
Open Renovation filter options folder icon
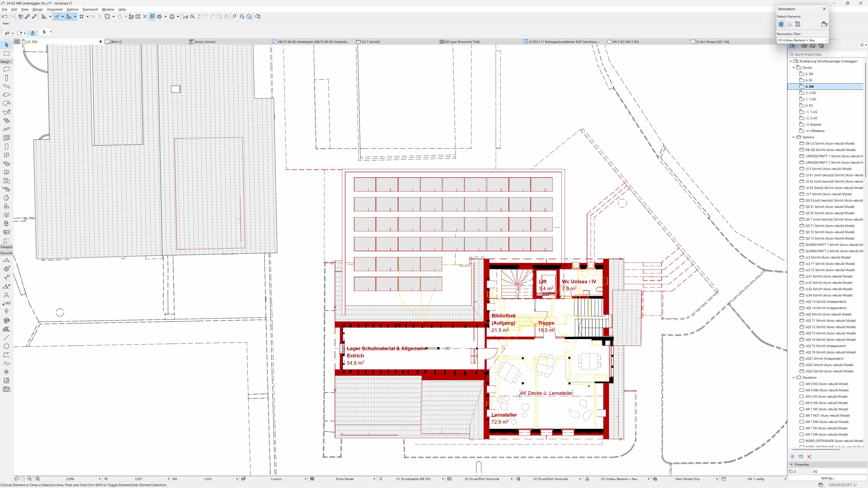tap(824, 24)
